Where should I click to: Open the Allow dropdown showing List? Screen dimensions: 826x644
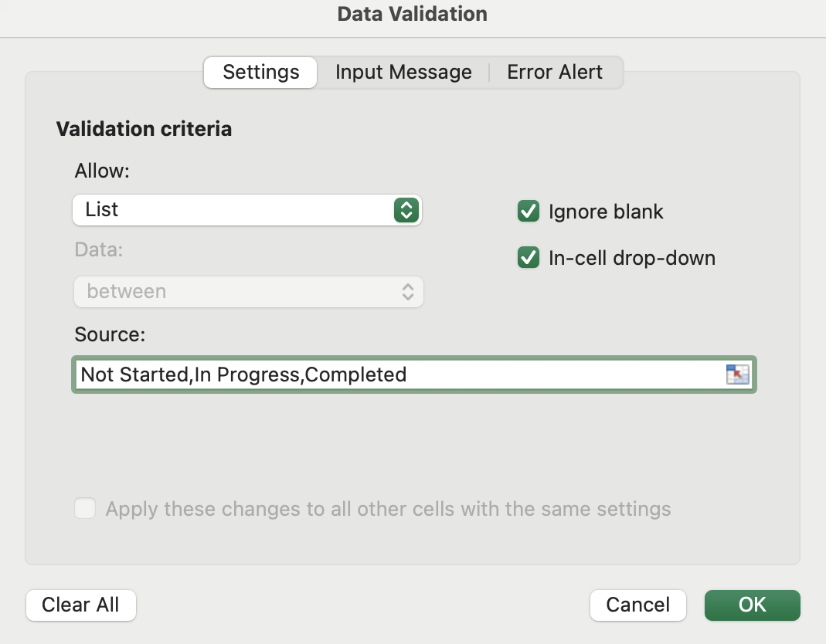click(247, 210)
